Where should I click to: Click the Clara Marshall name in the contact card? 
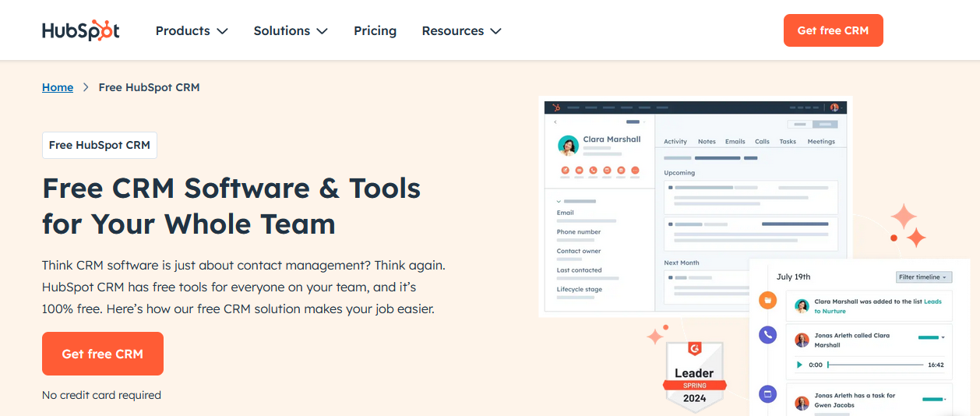click(612, 139)
